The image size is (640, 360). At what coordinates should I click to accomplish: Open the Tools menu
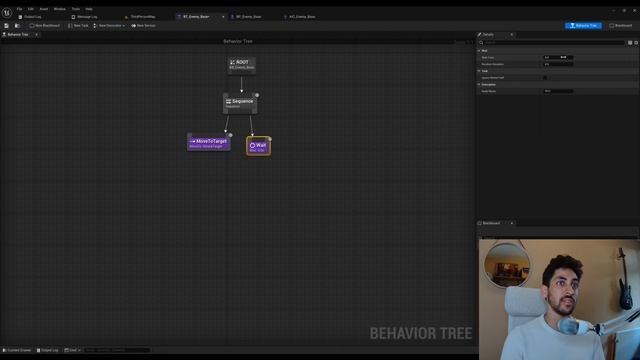tap(76, 9)
